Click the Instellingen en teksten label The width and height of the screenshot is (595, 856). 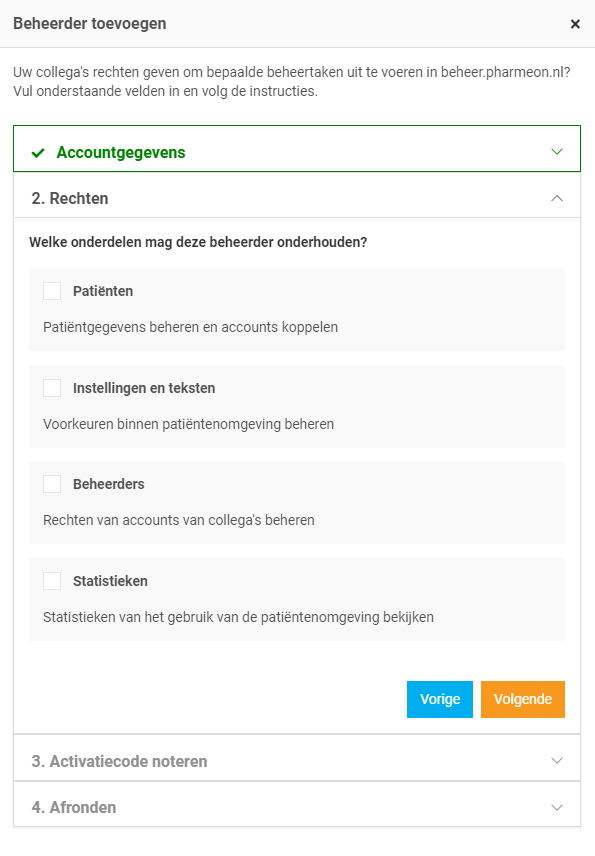point(144,388)
